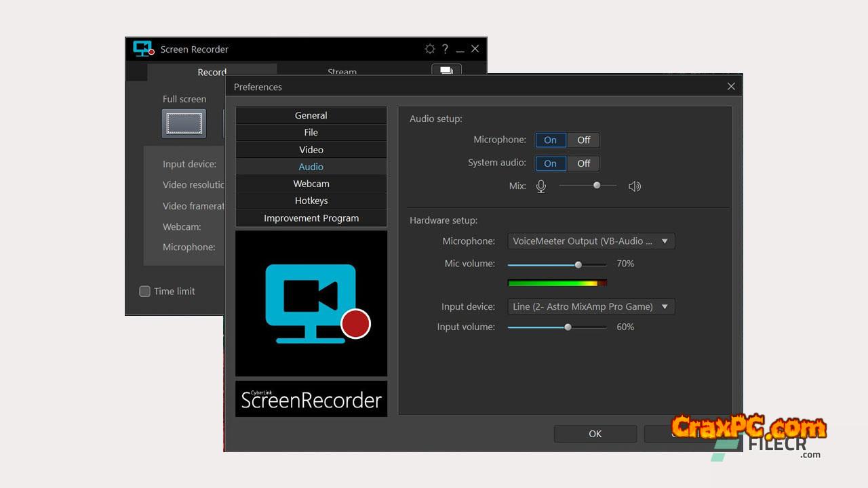Enable the Time limit checkbox
Viewport: 868px width, 488px height.
point(144,291)
